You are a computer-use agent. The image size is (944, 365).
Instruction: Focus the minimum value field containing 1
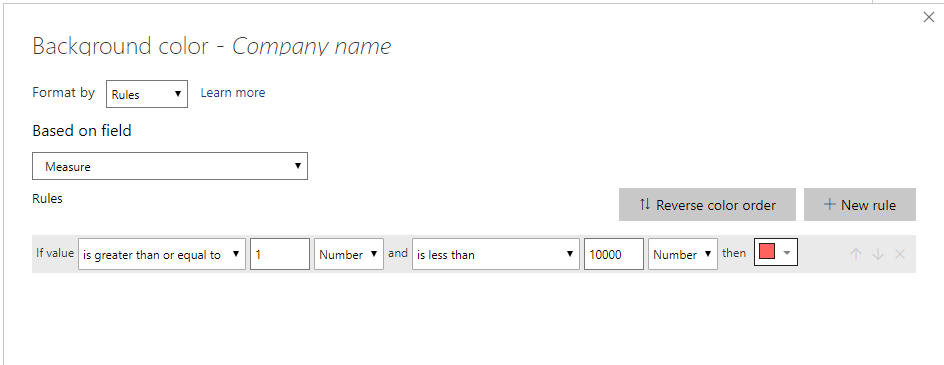(x=280, y=254)
